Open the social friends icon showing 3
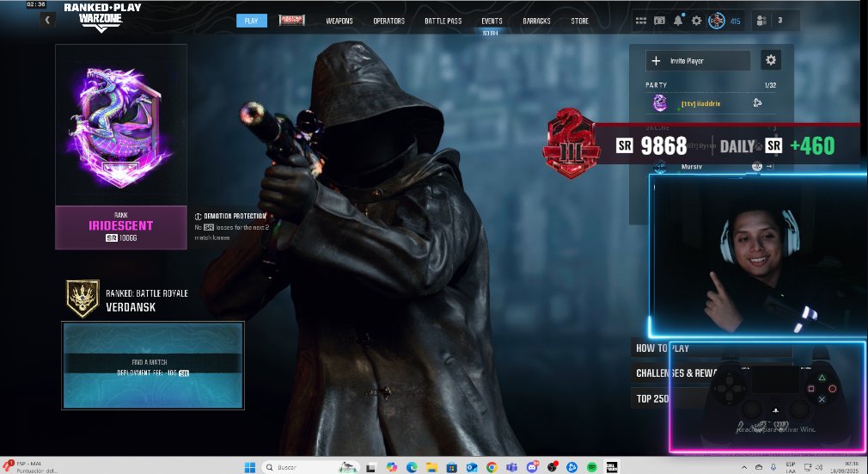 (x=761, y=21)
